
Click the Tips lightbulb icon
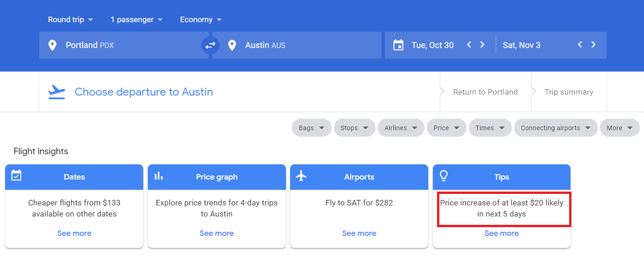444,175
